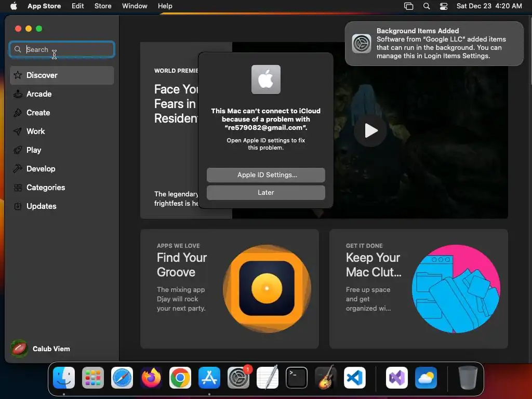The width and height of the screenshot is (532, 399).
Task: Click the App Store search field
Action: click(62, 49)
